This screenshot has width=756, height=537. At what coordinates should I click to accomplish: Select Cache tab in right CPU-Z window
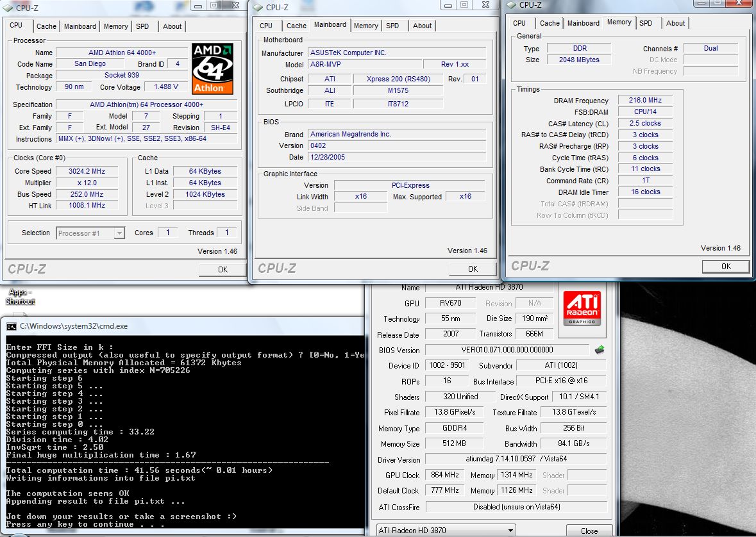click(550, 23)
